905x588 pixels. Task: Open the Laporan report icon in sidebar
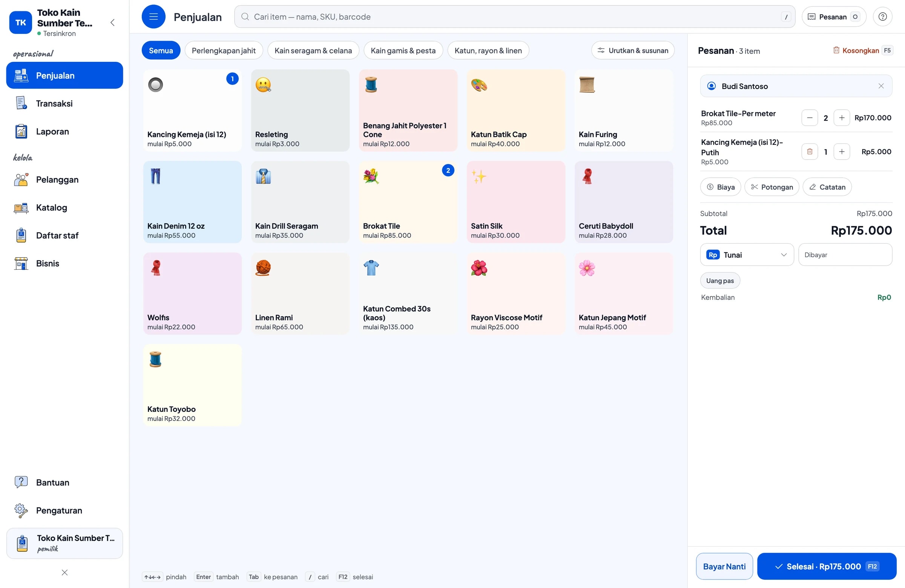[x=21, y=132]
